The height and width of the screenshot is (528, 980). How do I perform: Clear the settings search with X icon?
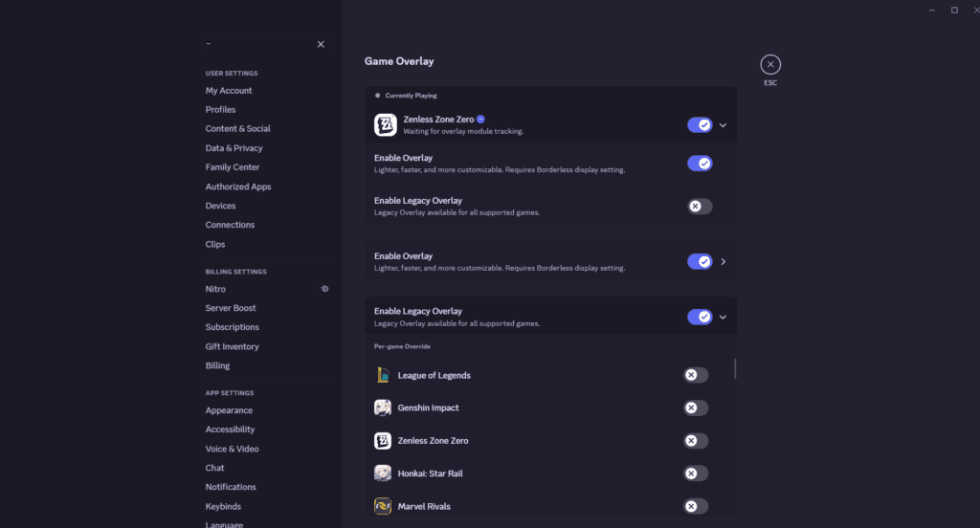tap(321, 44)
